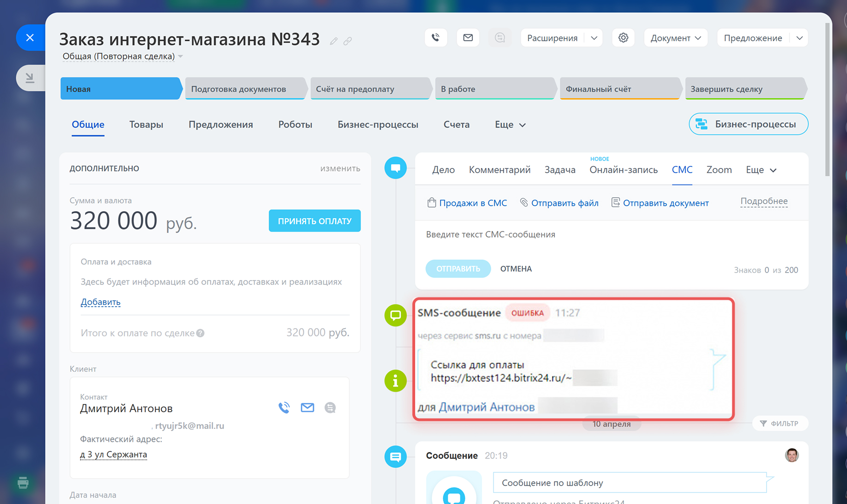Click the outlined Бизнес-процессы button on the right
The width and height of the screenshot is (847, 504).
click(x=749, y=124)
